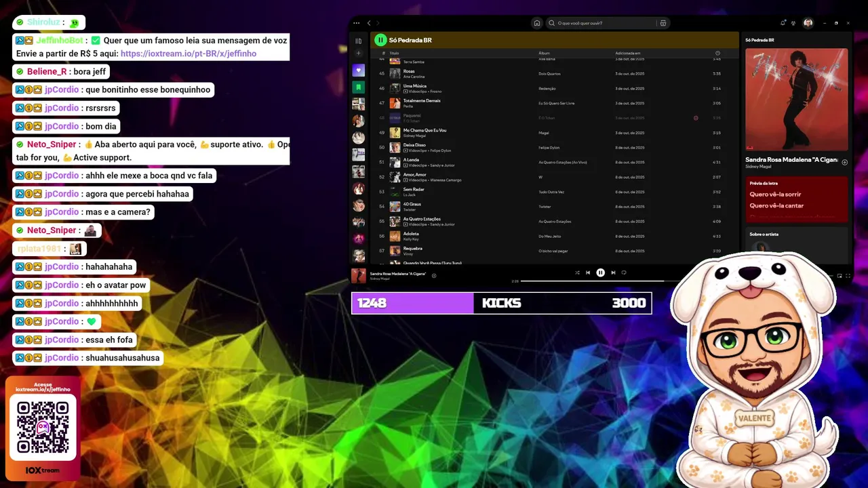
Task: Open the 'Sobre o artista' card
Action: (797, 245)
